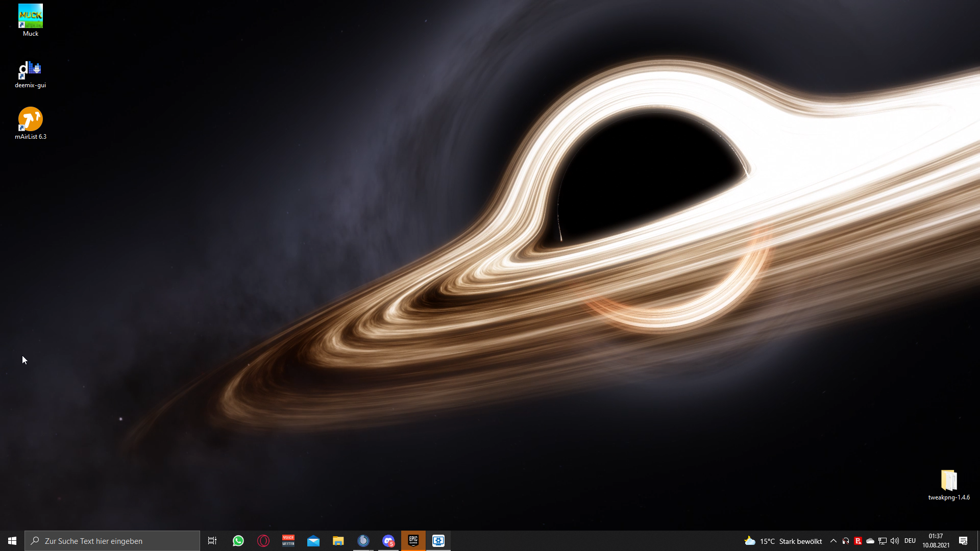Launch Opera GX browser from taskbar
This screenshot has height=551, width=980.
(263, 541)
